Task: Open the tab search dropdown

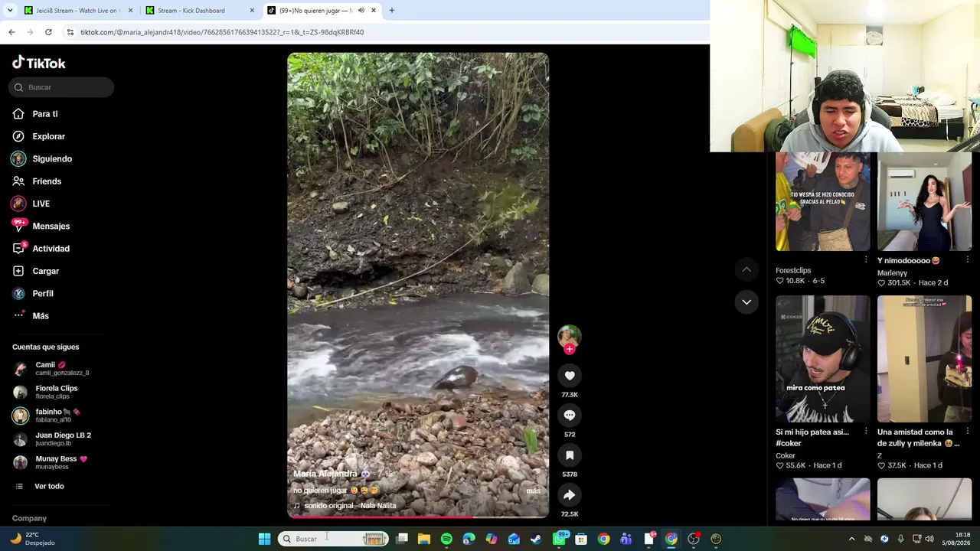Action: (10, 11)
